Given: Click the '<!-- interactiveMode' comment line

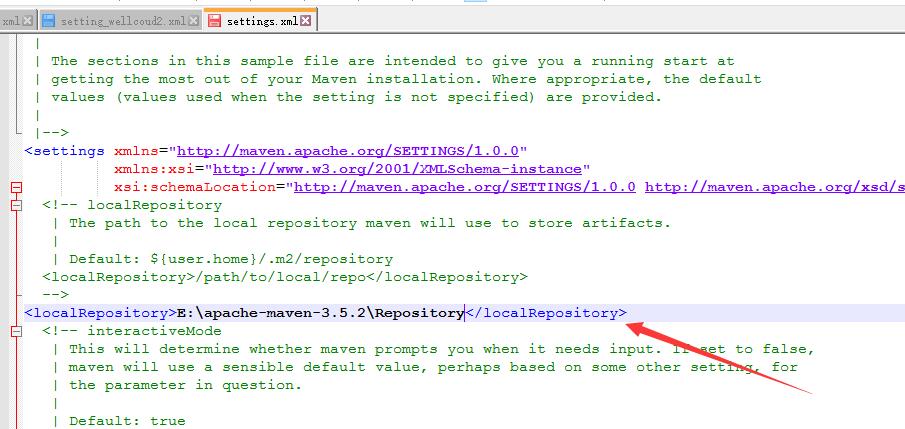Looking at the screenshot, I should pyautogui.click(x=132, y=331).
